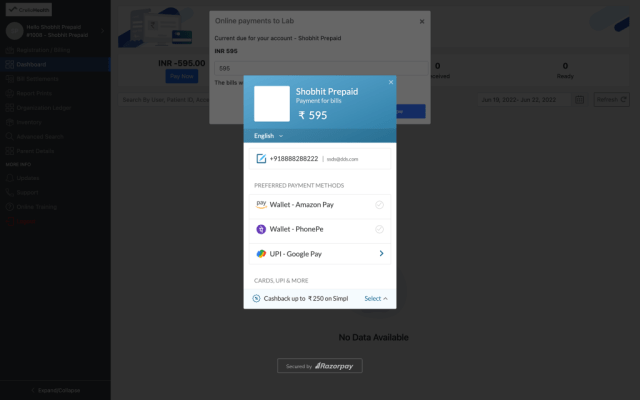Open Advanced Search in sidebar

[40, 137]
